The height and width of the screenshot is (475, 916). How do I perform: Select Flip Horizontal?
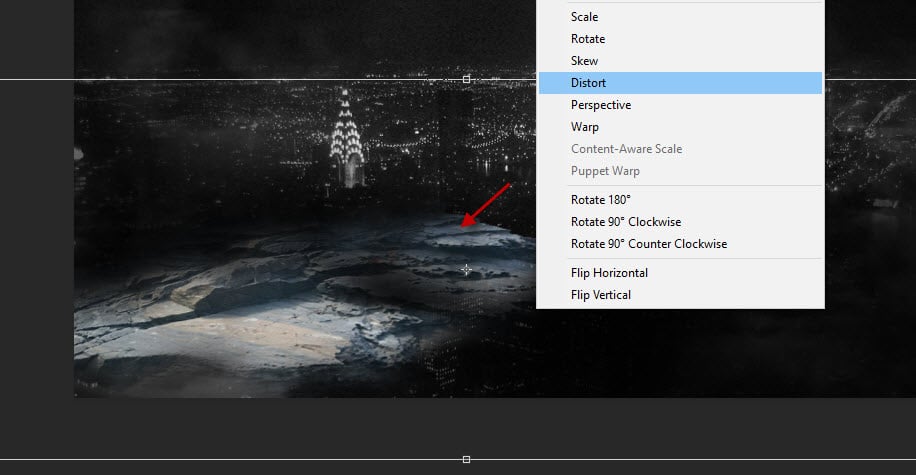(x=609, y=273)
